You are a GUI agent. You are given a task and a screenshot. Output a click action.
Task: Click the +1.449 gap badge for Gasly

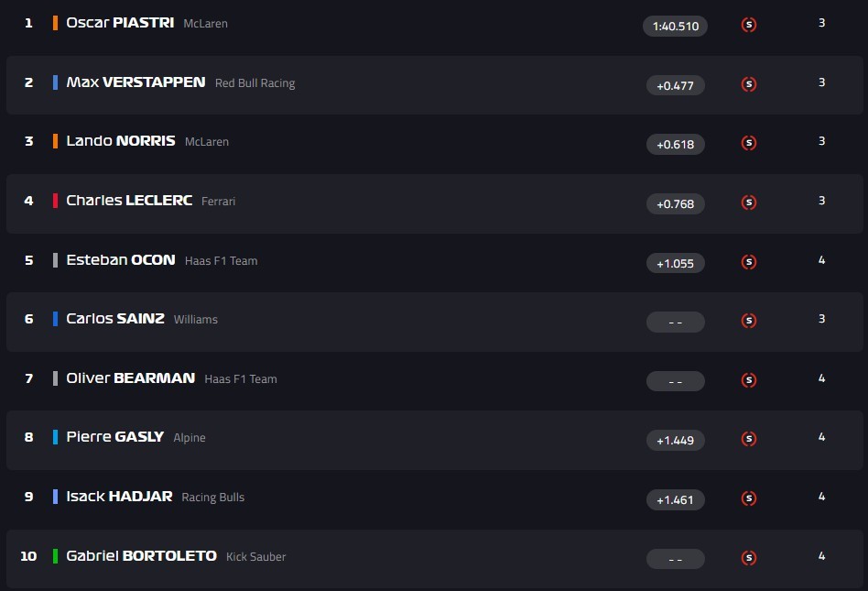(676, 441)
